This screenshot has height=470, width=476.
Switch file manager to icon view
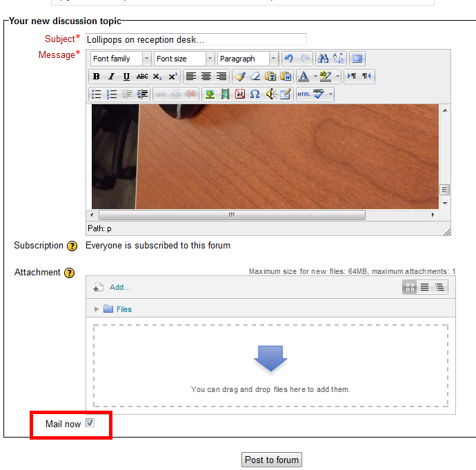point(410,287)
